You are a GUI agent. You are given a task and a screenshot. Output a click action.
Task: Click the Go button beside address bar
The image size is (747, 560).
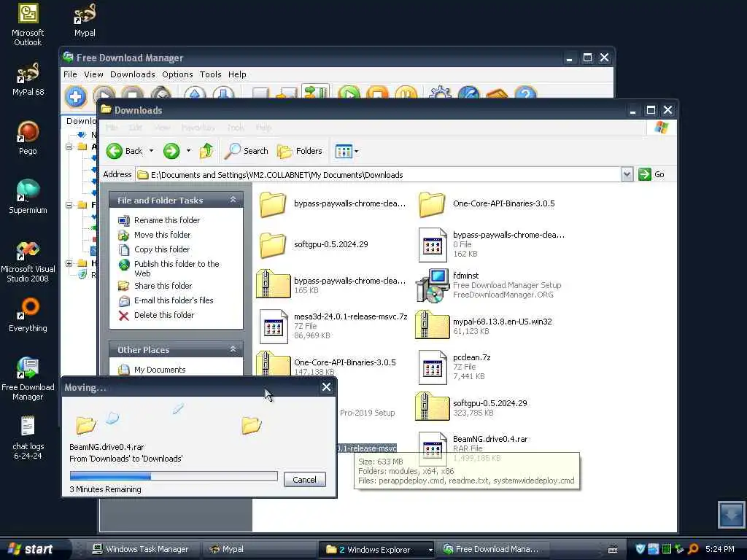coord(651,174)
